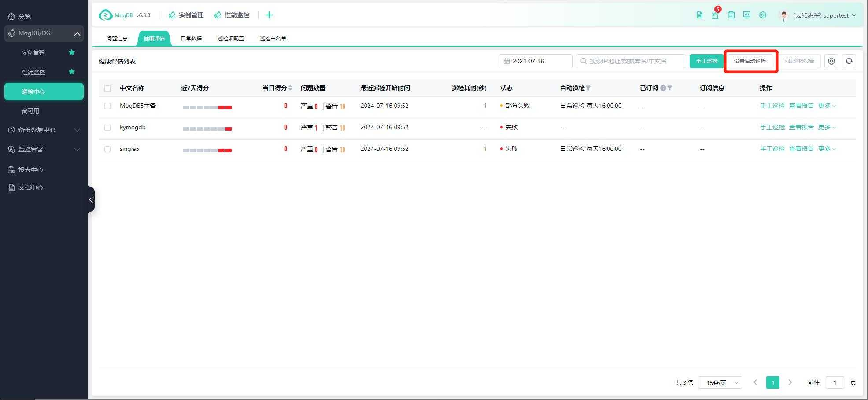This screenshot has height=400, width=868.
Task: Open 文档中心 in sidebar
Action: coord(30,187)
